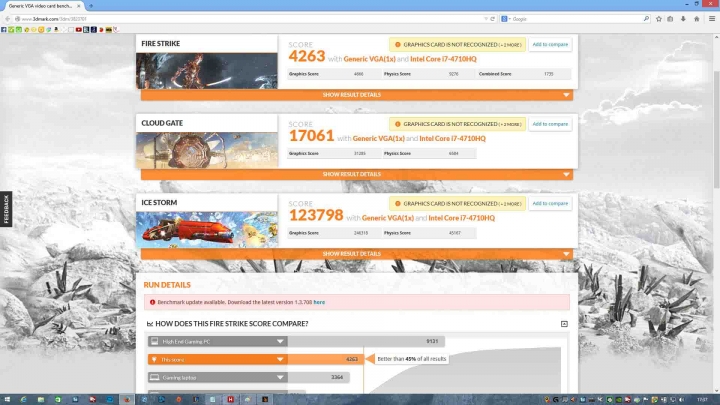This screenshot has height=405, width=720.
Task: Open Generic VGA(1x) link in Cloud Gate
Action: 378,139
